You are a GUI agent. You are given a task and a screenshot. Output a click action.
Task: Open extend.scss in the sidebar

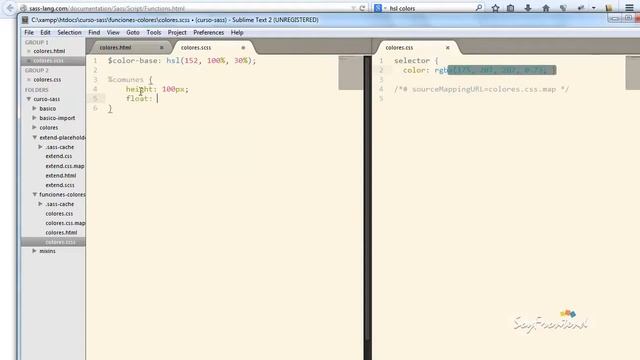(x=60, y=185)
